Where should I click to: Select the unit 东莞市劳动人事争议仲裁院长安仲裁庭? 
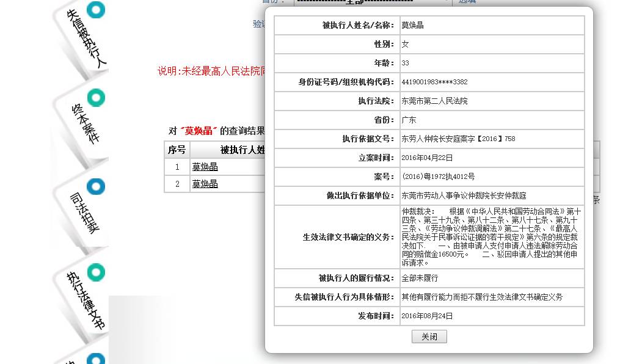464,195
